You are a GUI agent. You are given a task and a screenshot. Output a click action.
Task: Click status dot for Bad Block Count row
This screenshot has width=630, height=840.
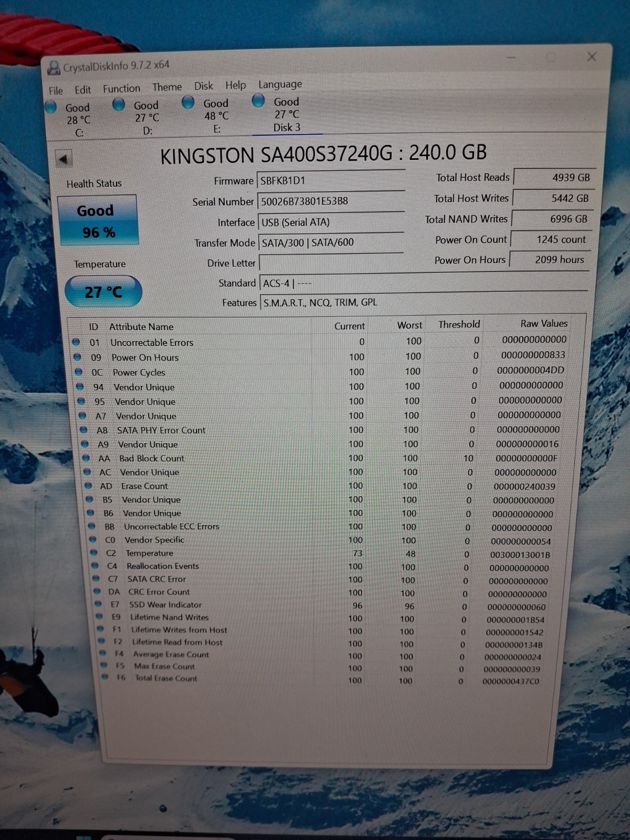(86, 458)
